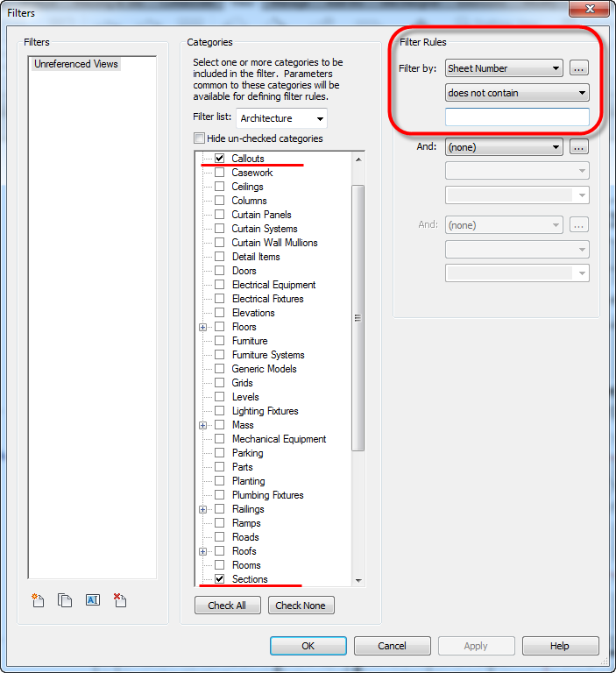
Task: Select the Electrical Fixtures row
Action: [267, 299]
